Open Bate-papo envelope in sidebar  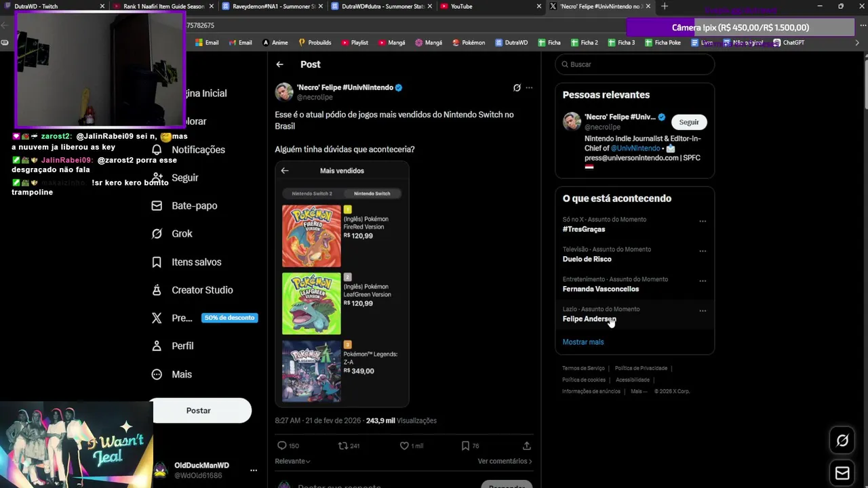(157, 205)
